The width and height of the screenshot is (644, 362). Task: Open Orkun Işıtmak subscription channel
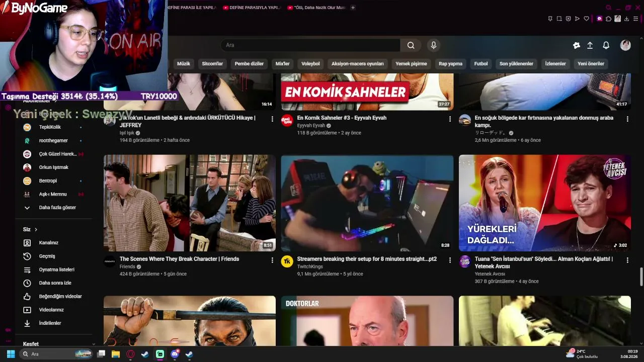point(53,167)
